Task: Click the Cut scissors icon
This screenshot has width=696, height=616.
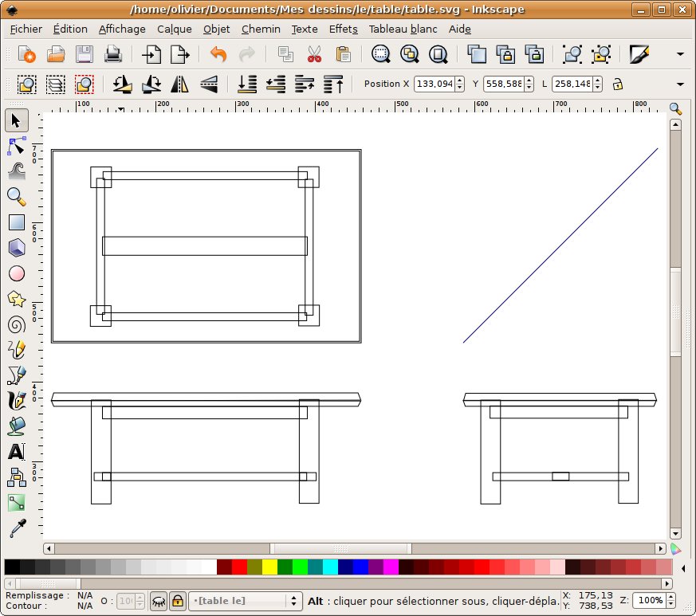Action: (314, 55)
